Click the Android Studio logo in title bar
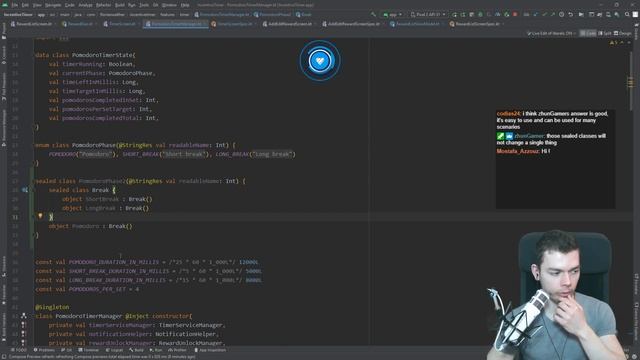This screenshot has height=360, width=640. tap(5, 5)
